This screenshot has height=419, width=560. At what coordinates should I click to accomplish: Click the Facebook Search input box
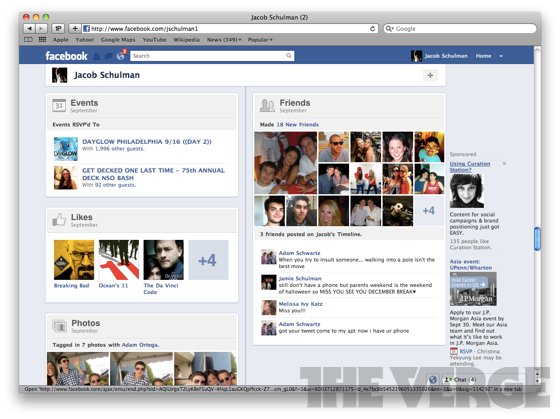212,56
